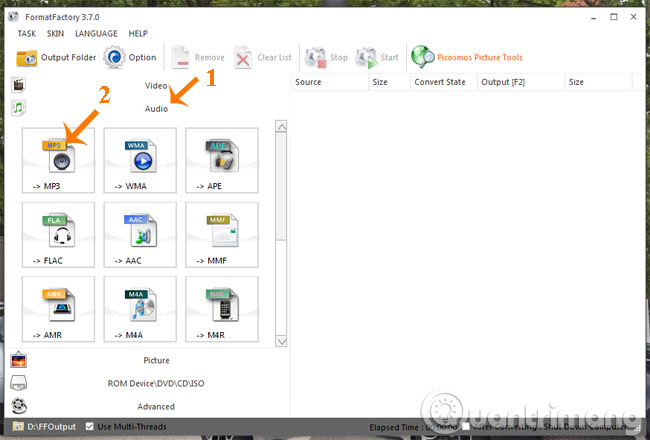This screenshot has width=650, height=440.
Task: Click the Start conversion toolbar button
Action: tap(377, 58)
